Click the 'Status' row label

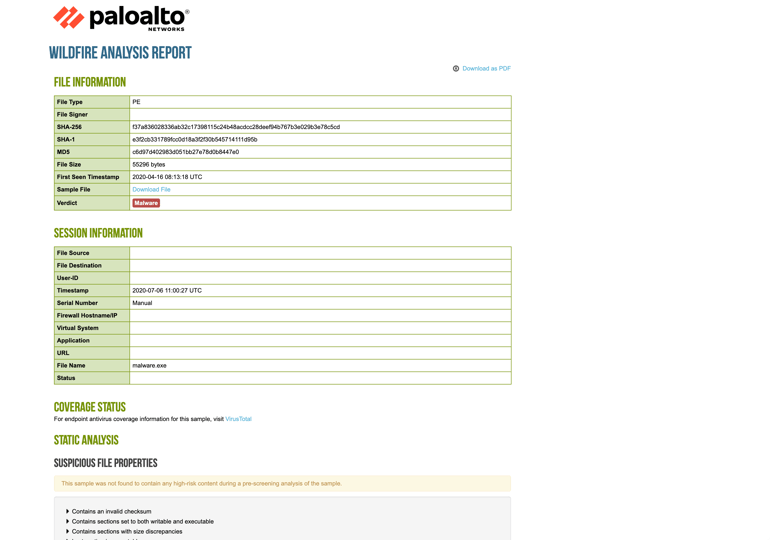[x=66, y=378]
